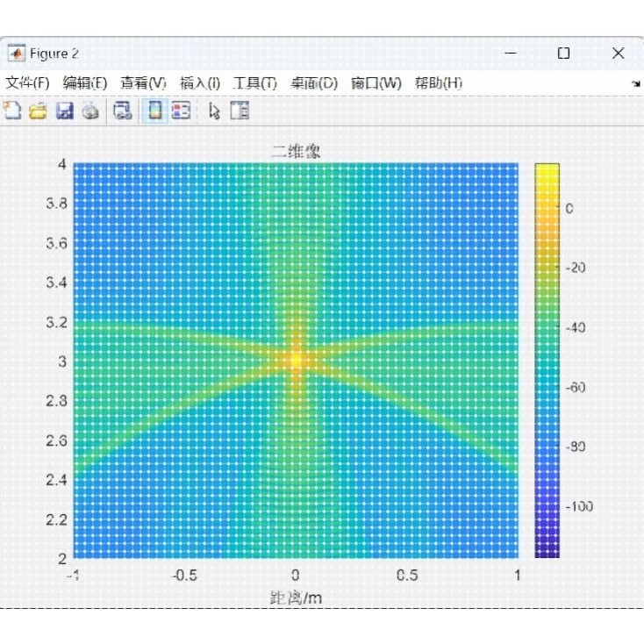The width and height of the screenshot is (644, 644).
Task: Minimize the Figure 2 window
Action: [x=510, y=53]
